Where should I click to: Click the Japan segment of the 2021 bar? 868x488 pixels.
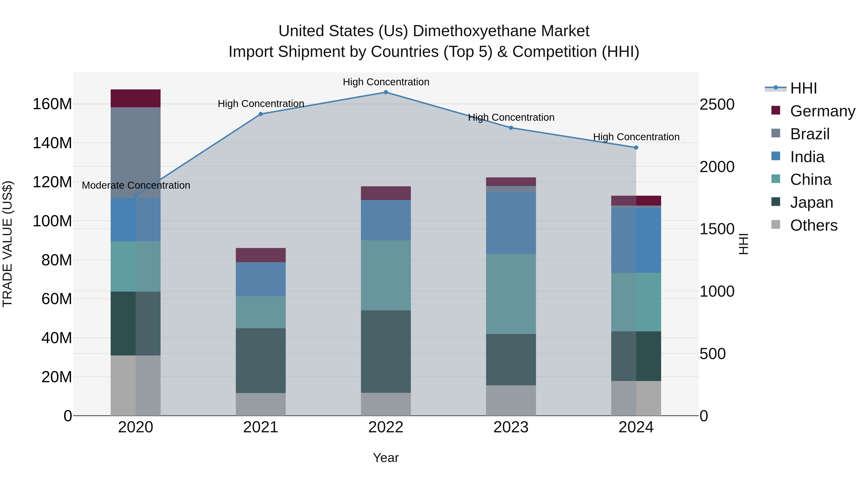(261, 361)
